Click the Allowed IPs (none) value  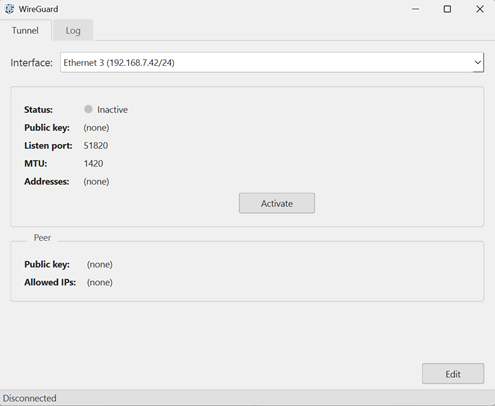(x=100, y=282)
